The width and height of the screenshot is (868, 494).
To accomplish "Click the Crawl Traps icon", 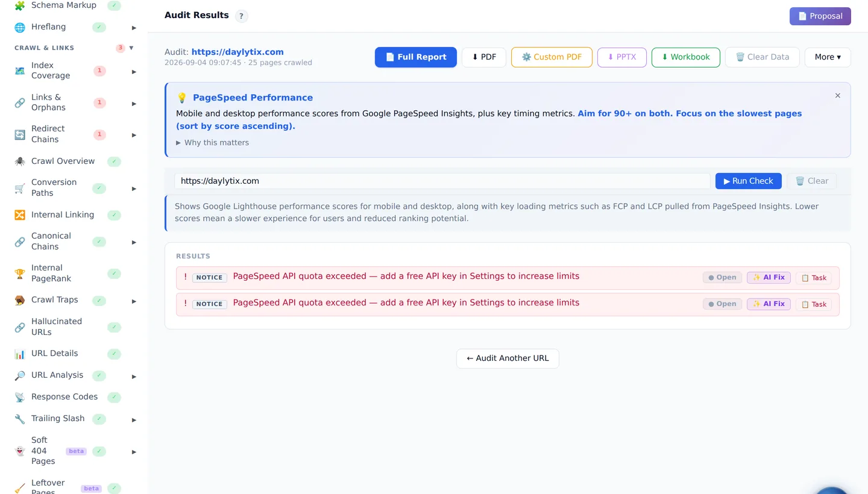I will click(20, 300).
